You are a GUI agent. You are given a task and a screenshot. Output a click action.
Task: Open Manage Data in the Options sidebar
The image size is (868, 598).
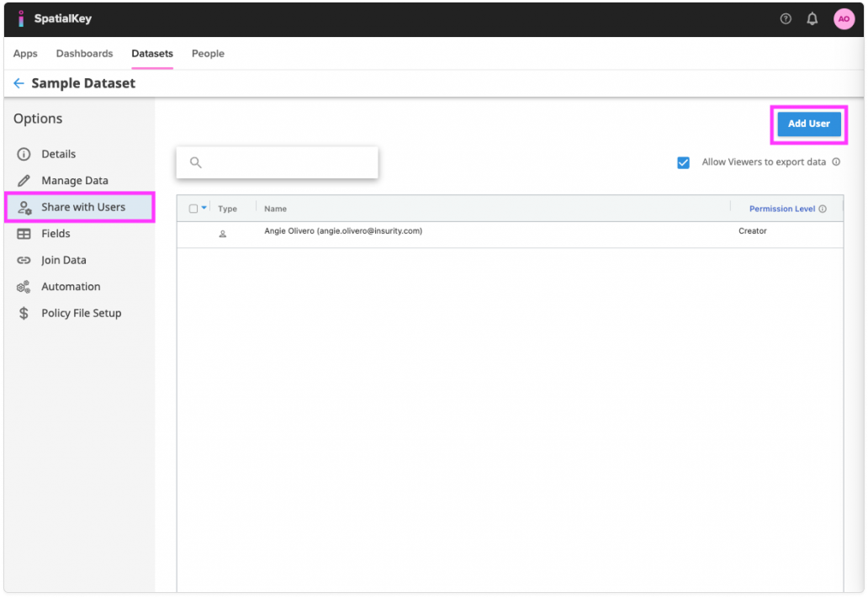74,181
